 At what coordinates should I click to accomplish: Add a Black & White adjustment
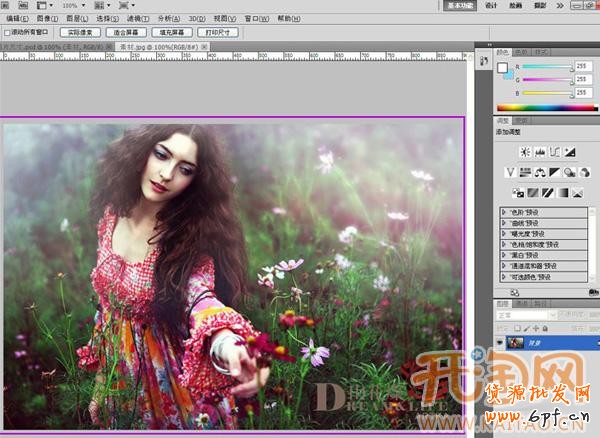(x=554, y=172)
